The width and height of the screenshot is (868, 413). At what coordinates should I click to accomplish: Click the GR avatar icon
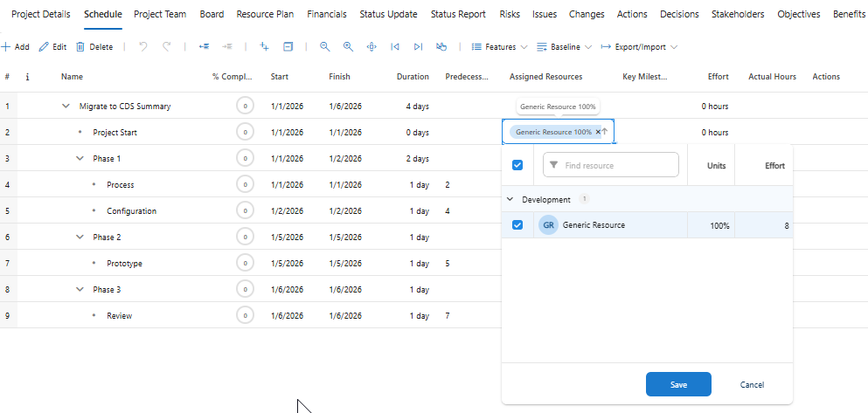click(x=548, y=225)
